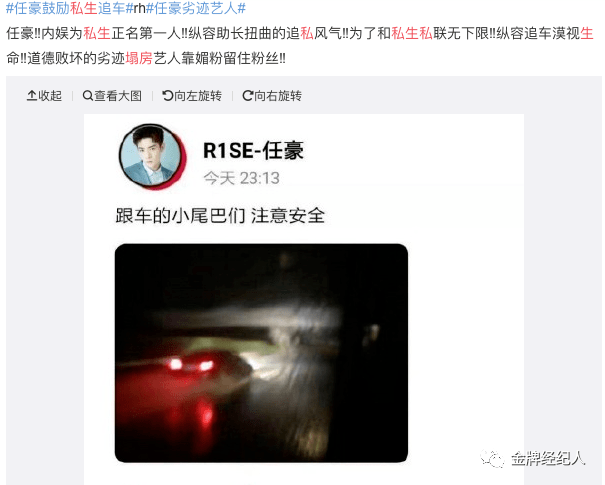Click the red 塌房 keyword
The width and height of the screenshot is (605, 485).
pos(139,59)
